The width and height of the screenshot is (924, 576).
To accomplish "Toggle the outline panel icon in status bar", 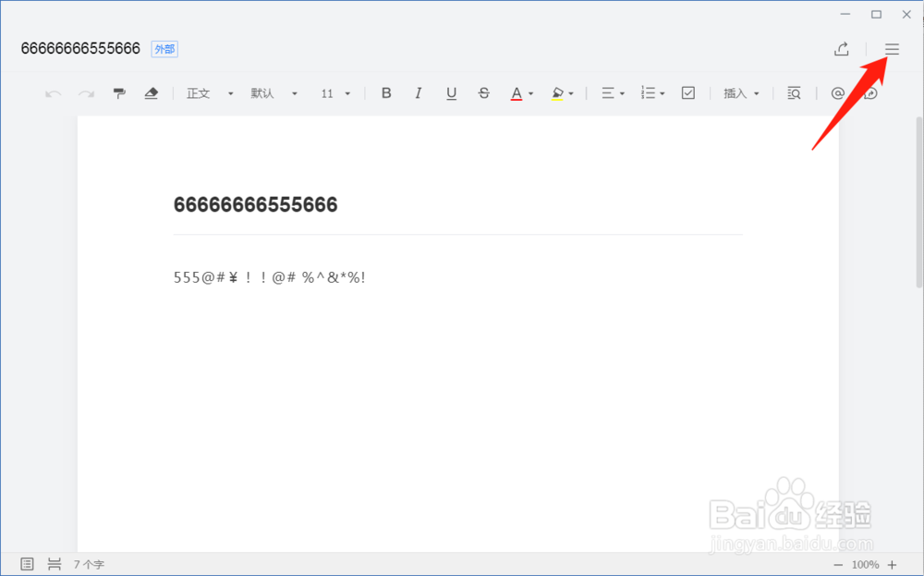I will click(x=27, y=564).
